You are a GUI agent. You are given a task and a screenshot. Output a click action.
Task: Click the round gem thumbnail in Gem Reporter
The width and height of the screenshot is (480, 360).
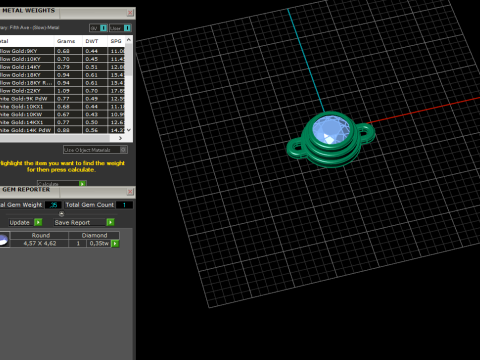point(4,240)
